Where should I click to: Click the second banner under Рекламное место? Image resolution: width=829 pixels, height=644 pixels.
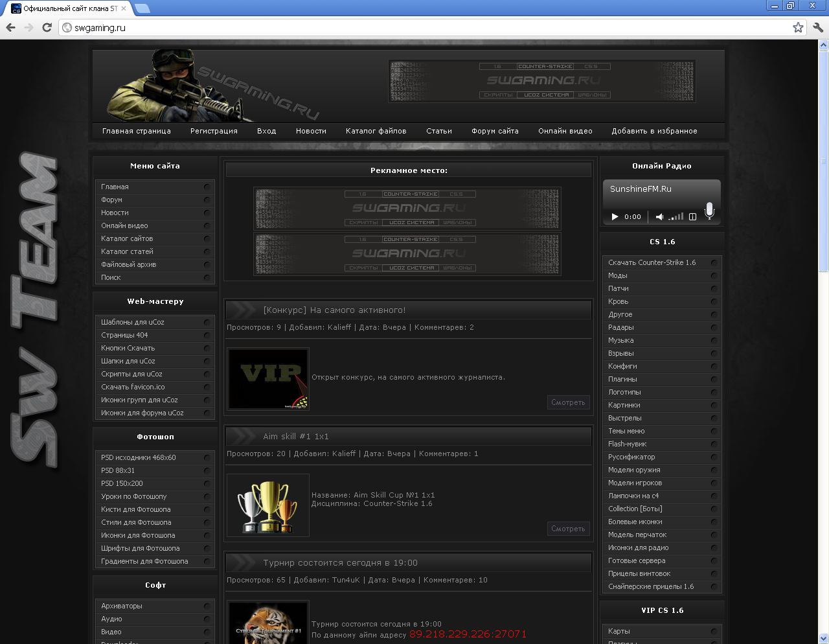[x=407, y=254]
